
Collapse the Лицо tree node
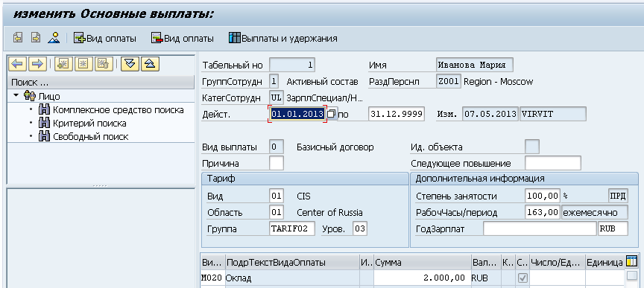coord(16,96)
